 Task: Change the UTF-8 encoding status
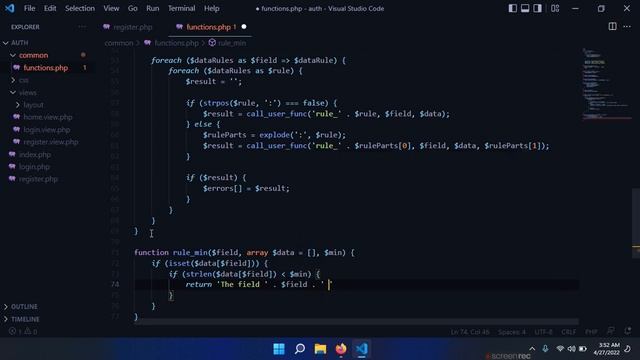click(x=543, y=332)
